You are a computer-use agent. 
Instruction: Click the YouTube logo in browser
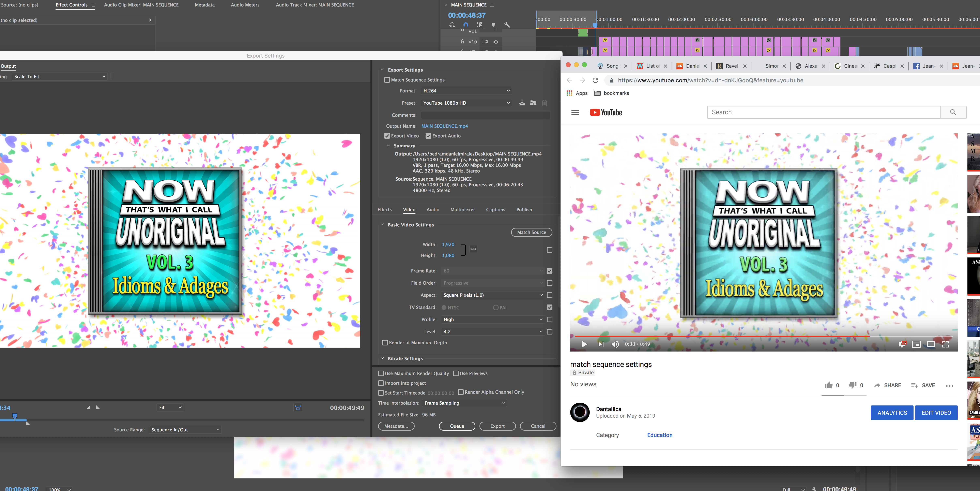[x=606, y=112]
